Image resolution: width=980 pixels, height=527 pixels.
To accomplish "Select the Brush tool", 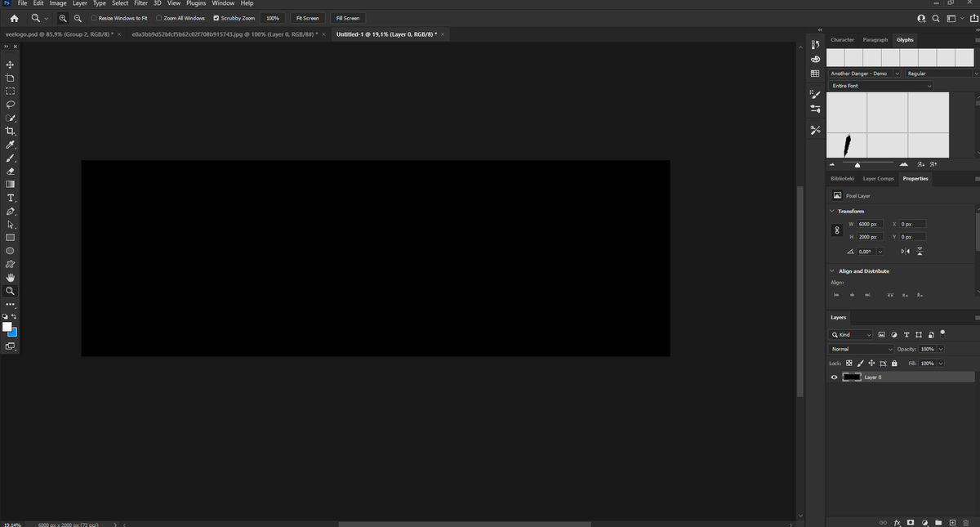I will coord(10,158).
